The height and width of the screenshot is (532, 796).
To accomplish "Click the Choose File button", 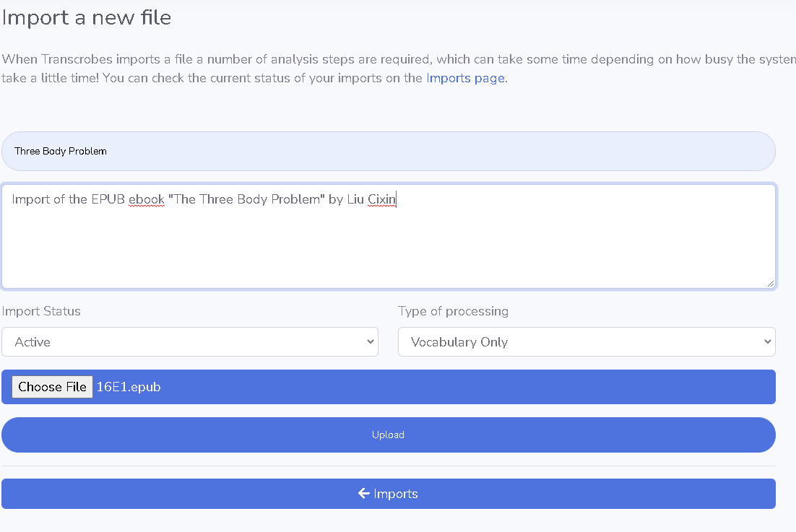I will point(52,387).
